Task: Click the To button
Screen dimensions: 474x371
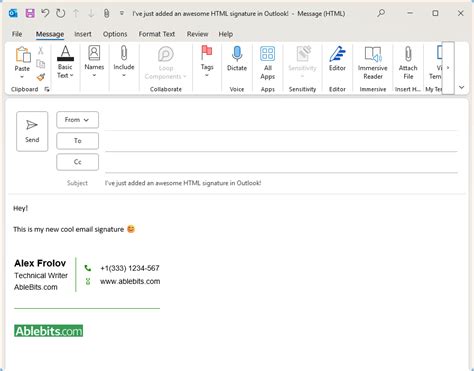Action: click(x=77, y=141)
